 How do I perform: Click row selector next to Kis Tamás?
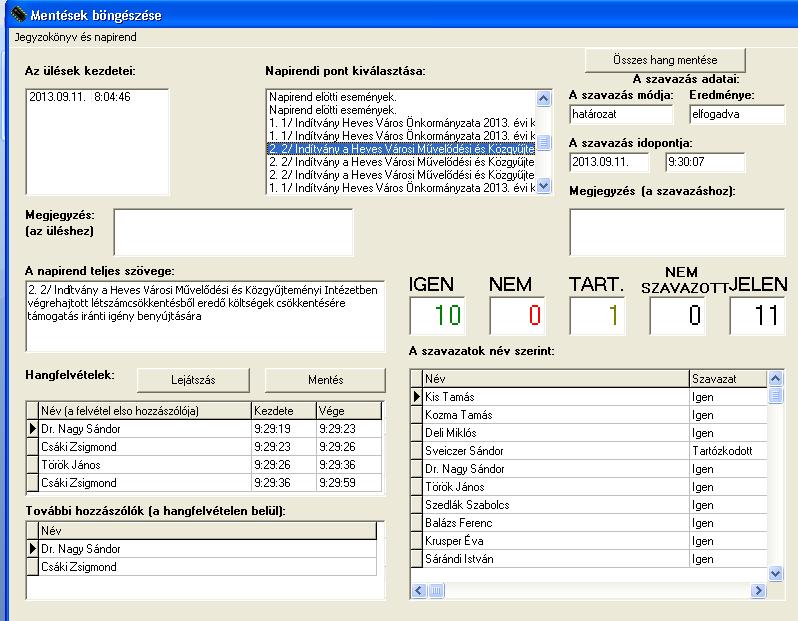pyautogui.click(x=417, y=397)
